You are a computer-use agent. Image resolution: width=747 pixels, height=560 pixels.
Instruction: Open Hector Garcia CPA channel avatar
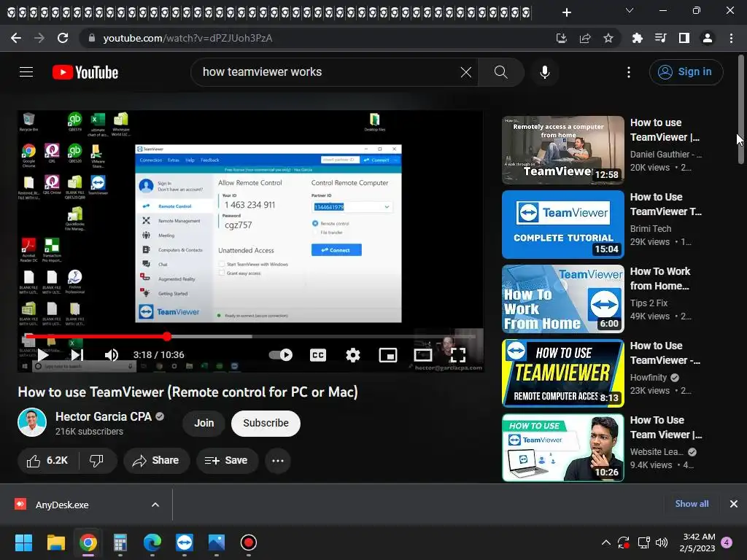32,422
